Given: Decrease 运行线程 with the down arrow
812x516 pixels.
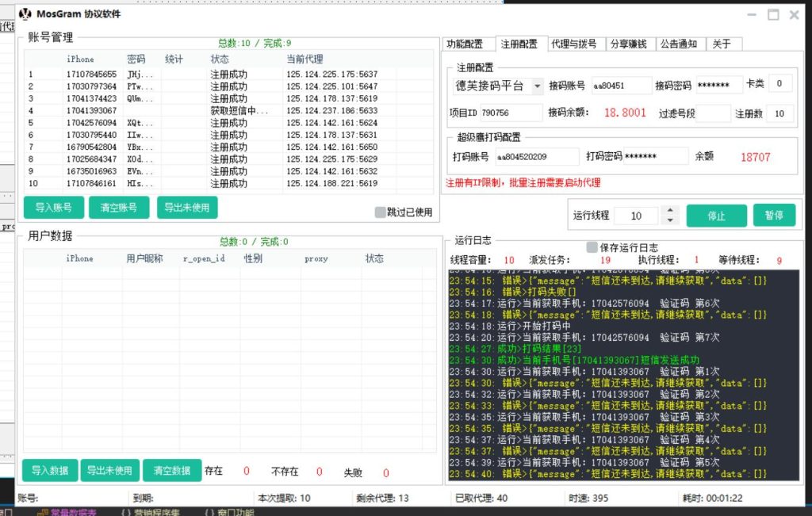Looking at the screenshot, I should pyautogui.click(x=670, y=220).
